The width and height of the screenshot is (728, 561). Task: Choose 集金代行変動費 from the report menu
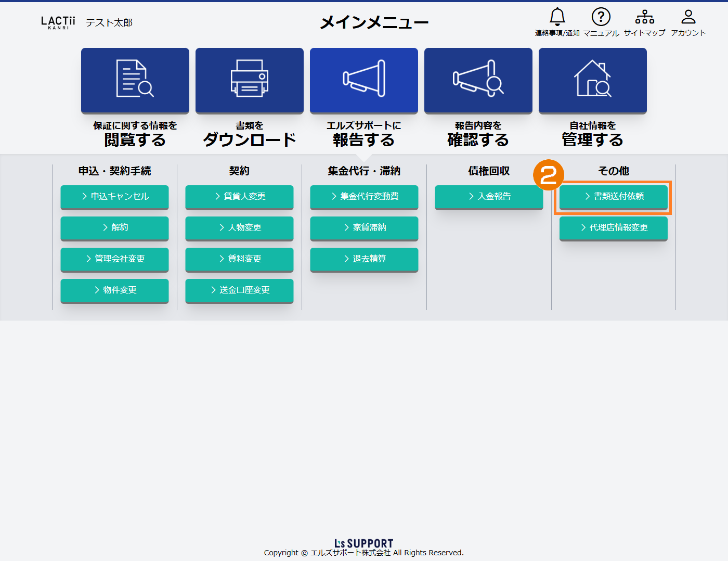tap(364, 197)
